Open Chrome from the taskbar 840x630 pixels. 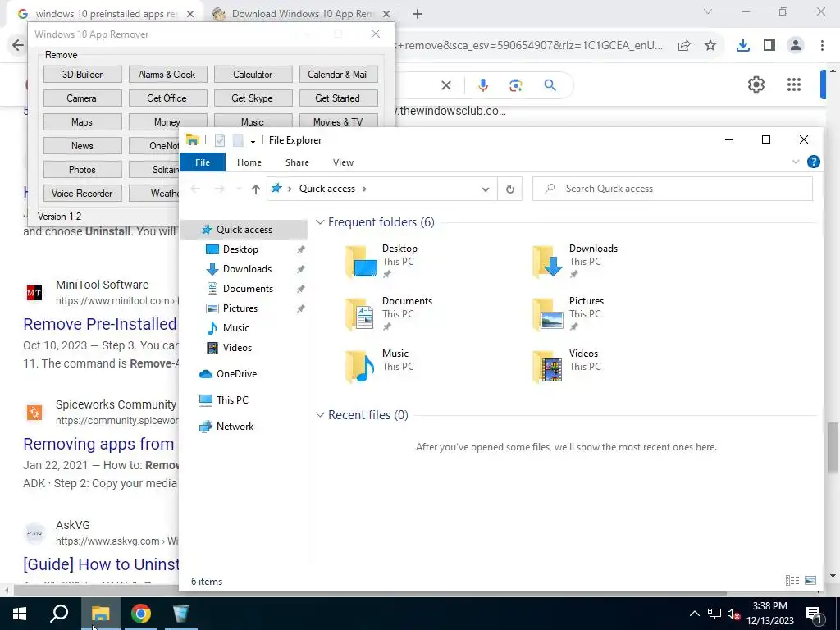[140, 614]
